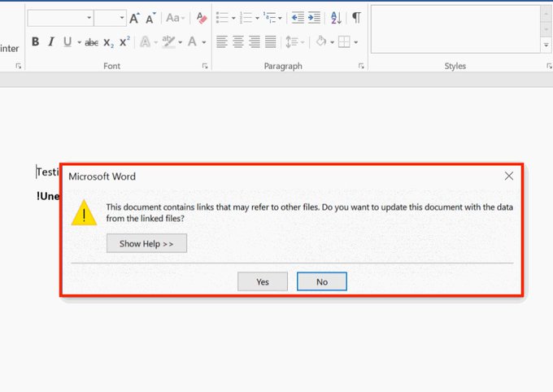Click Text Highlight Color icon

click(168, 42)
